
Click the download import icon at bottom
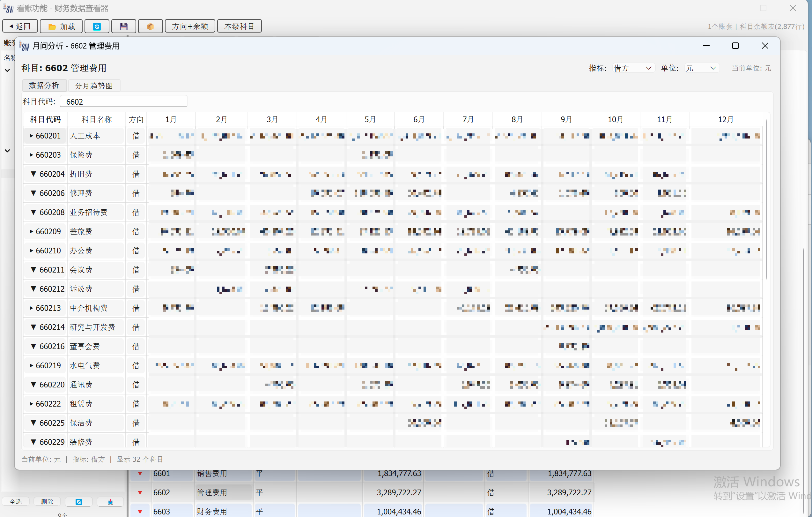click(110, 502)
